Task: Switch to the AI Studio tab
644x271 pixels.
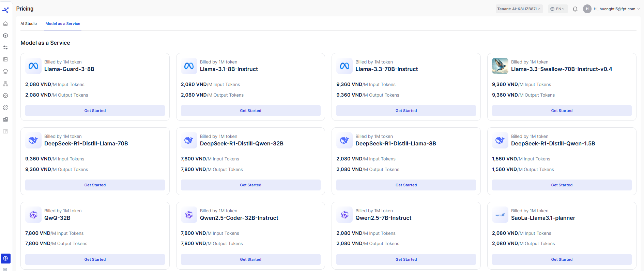Action: (x=29, y=24)
